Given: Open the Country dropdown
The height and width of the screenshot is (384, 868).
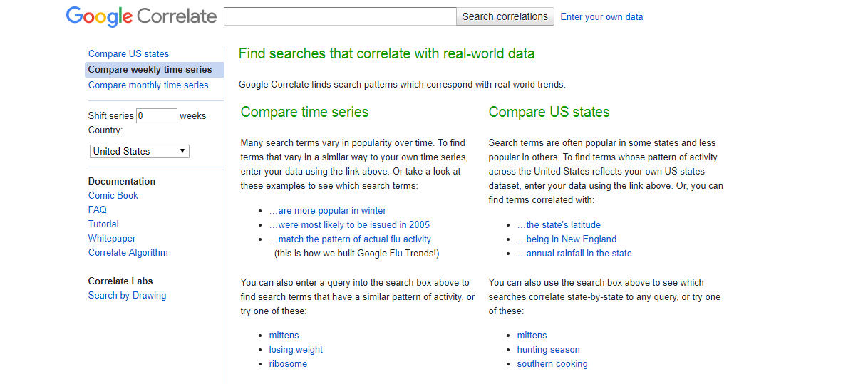Looking at the screenshot, I should [140, 151].
